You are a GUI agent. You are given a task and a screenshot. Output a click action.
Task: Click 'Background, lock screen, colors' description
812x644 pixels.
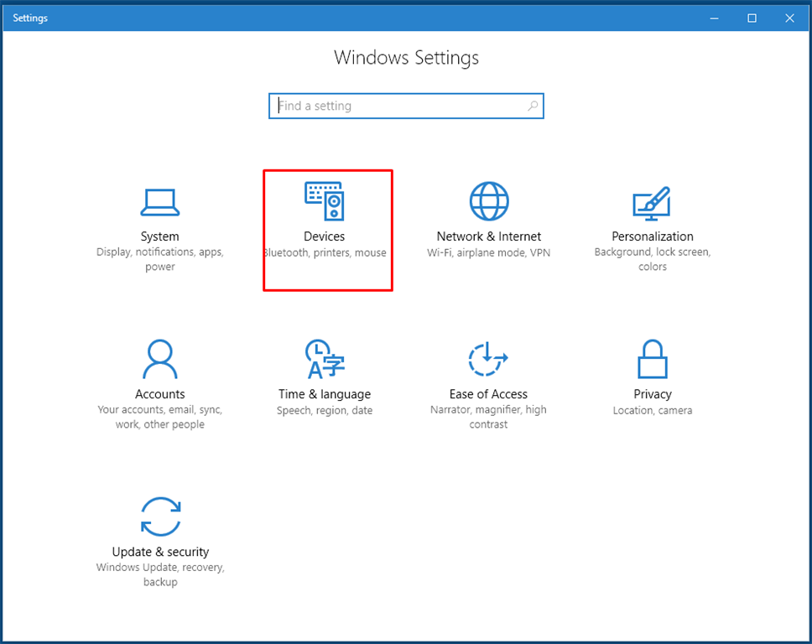click(653, 259)
